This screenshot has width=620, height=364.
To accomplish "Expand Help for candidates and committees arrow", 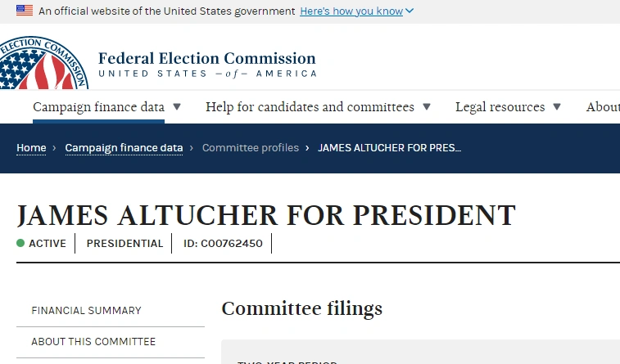I will click(x=426, y=107).
